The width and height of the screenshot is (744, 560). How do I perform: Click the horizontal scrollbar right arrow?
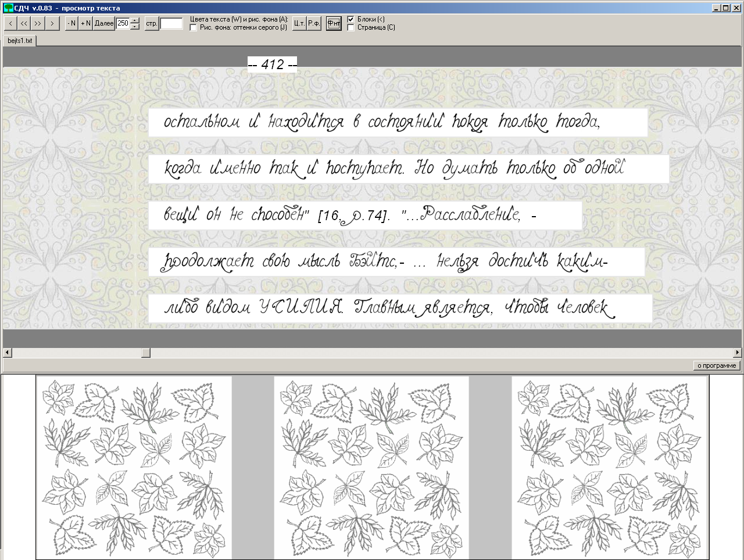[738, 353]
